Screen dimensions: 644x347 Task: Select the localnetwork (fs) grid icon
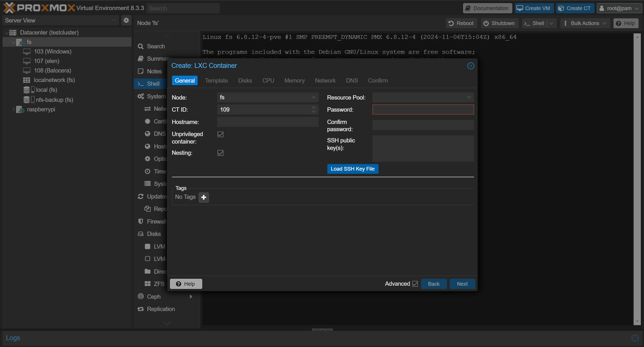point(26,80)
